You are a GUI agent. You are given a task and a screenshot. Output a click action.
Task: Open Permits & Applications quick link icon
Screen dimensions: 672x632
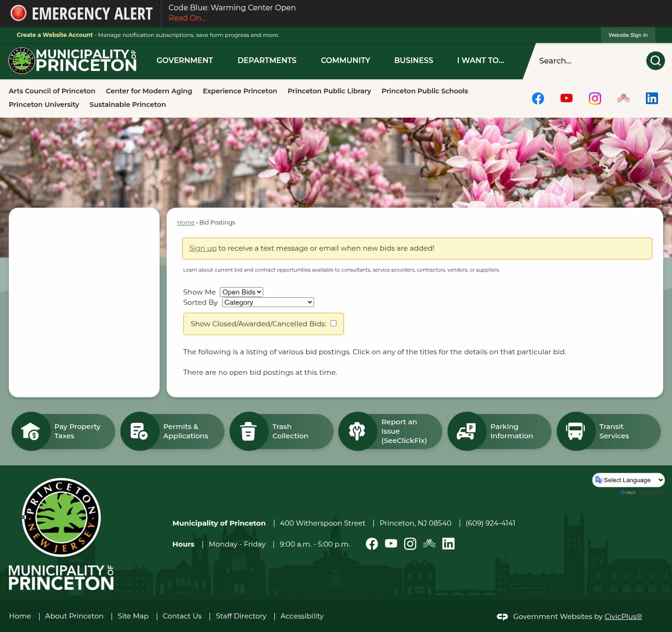click(x=140, y=431)
